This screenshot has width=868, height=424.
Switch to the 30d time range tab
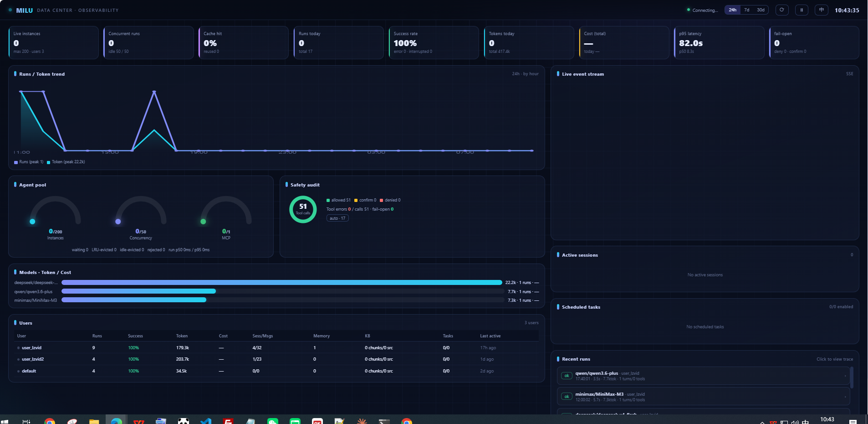tap(761, 10)
